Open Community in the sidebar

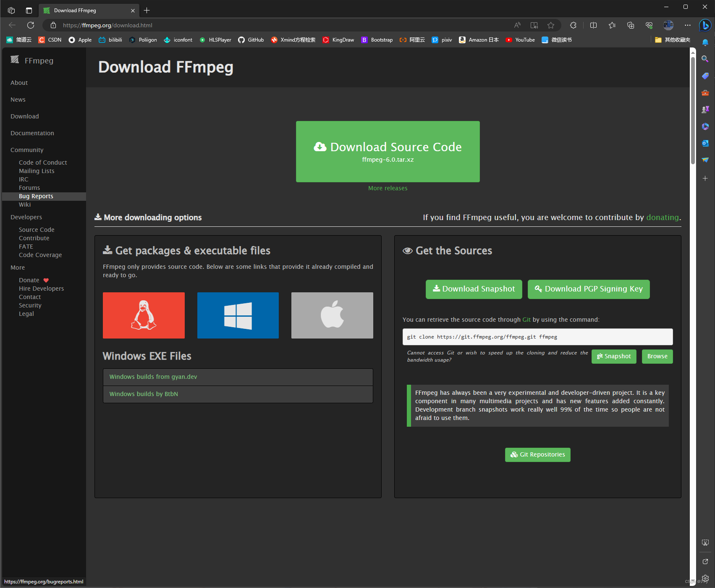click(x=27, y=150)
